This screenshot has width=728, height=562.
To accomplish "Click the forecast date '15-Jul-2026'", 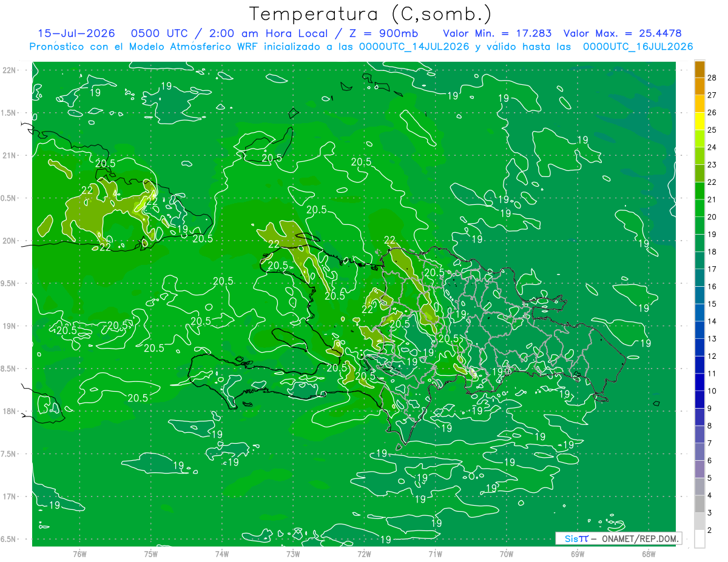I will 76,33.
